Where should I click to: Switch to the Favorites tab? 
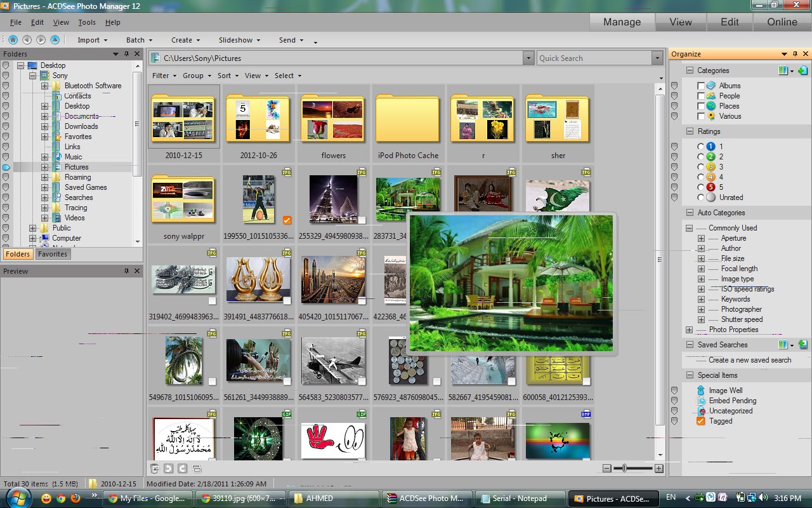click(53, 254)
